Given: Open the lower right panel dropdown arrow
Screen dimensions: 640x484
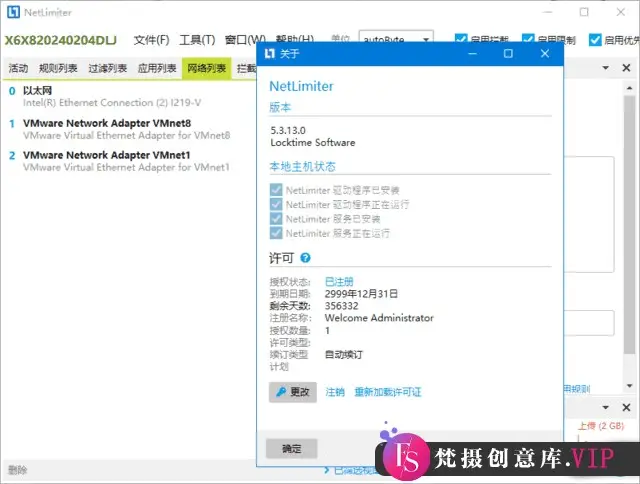Looking at the screenshot, I should click(x=606, y=407).
